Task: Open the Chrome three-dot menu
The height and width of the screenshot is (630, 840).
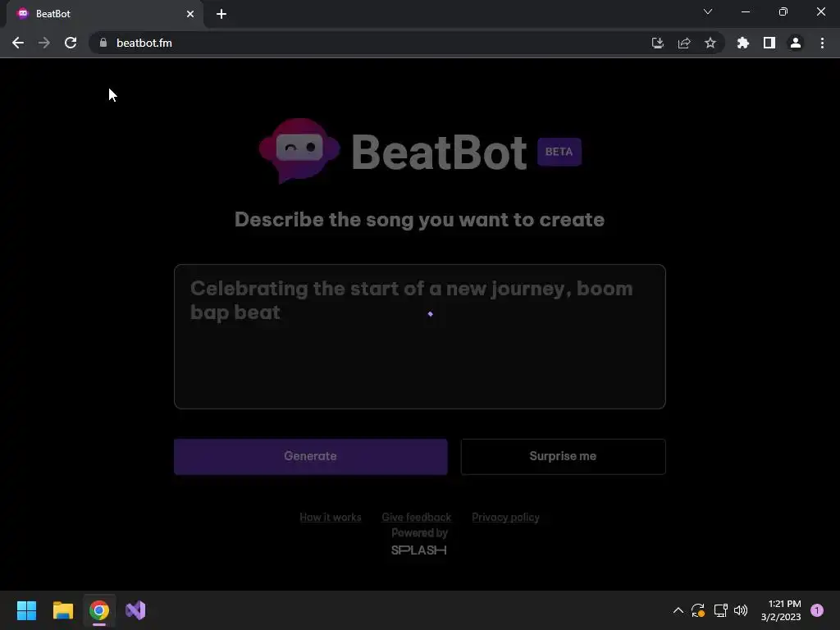Action: click(822, 43)
